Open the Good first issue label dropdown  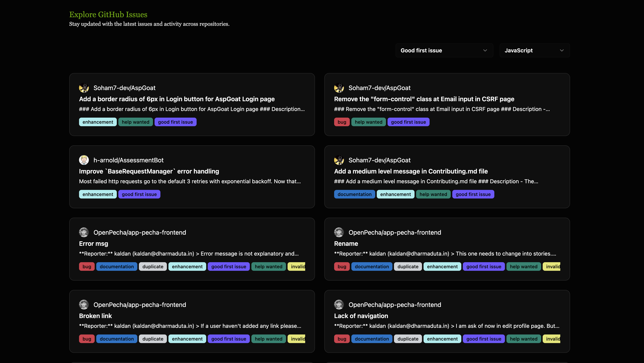tap(444, 50)
